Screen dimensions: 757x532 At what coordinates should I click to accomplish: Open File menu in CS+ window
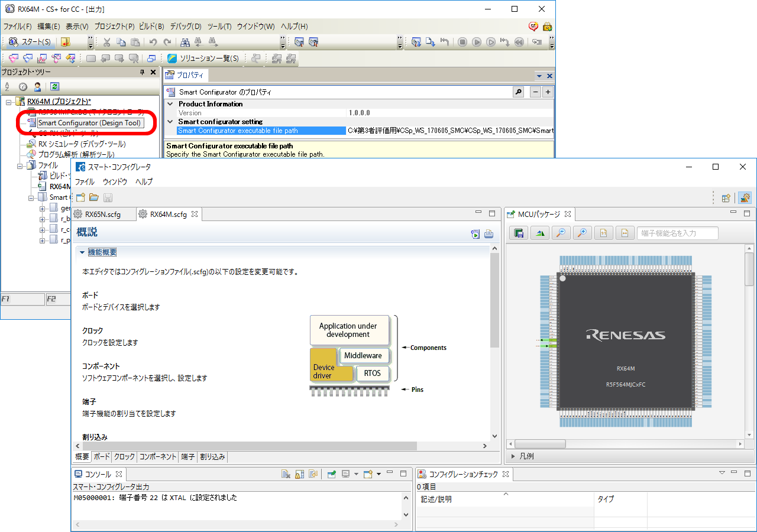(17, 27)
